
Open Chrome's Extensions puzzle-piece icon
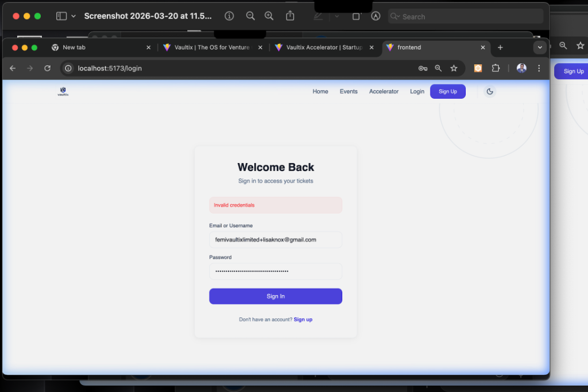point(496,68)
